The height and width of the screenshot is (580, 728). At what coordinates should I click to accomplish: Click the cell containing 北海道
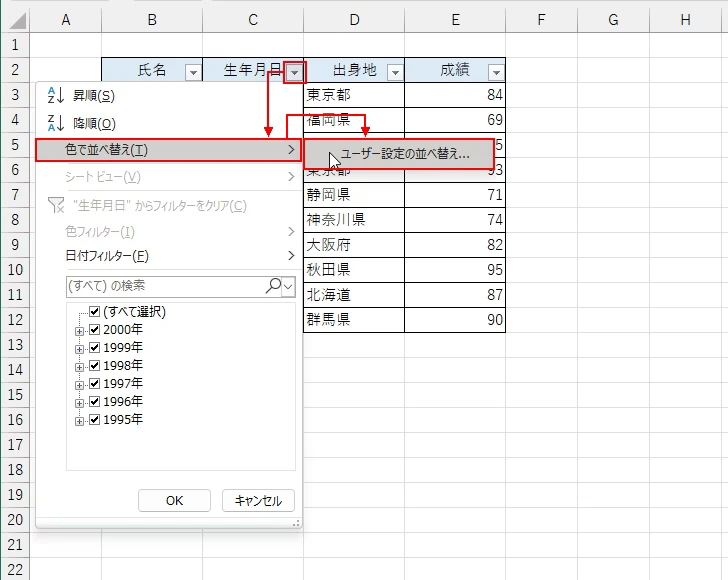coord(354,295)
